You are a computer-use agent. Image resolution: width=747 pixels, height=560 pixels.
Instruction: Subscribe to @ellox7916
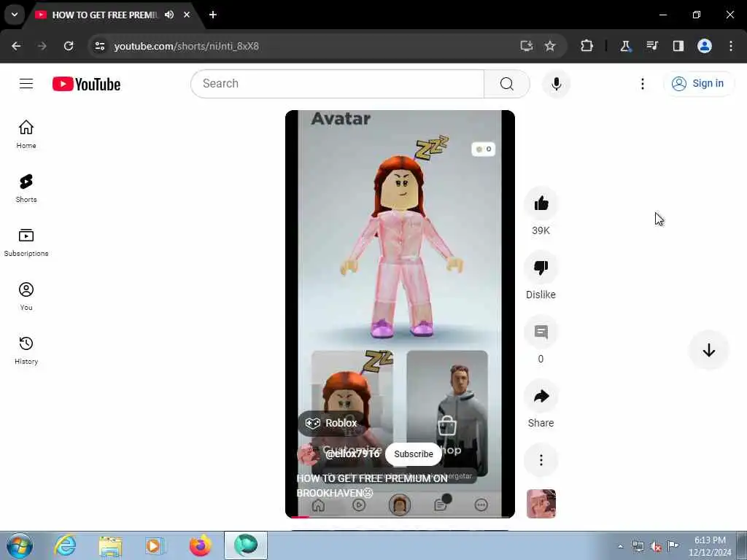[x=414, y=454]
